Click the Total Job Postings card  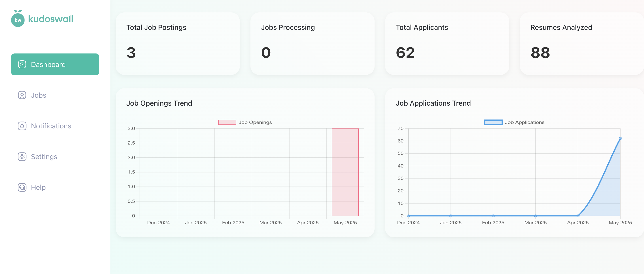178,44
